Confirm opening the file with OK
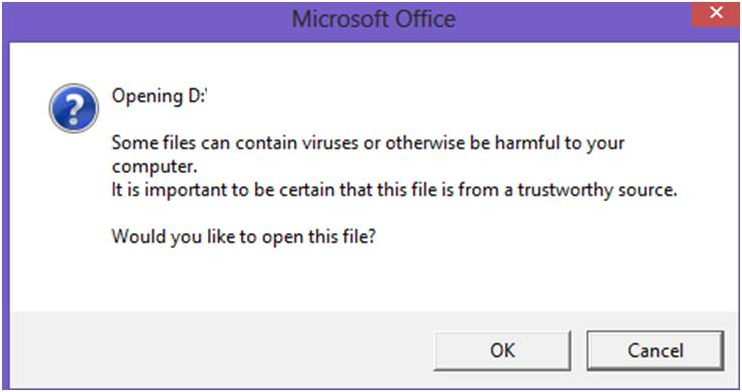 502,350
